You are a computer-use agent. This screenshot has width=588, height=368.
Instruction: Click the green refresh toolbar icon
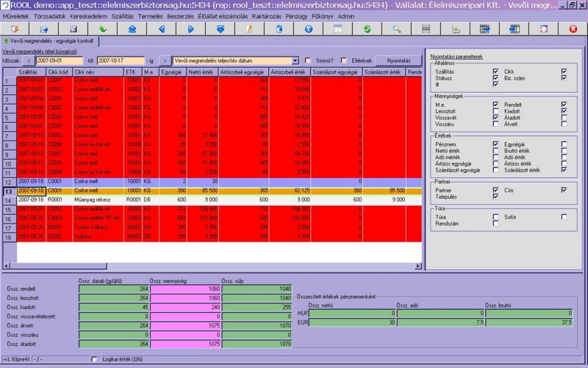(367, 29)
